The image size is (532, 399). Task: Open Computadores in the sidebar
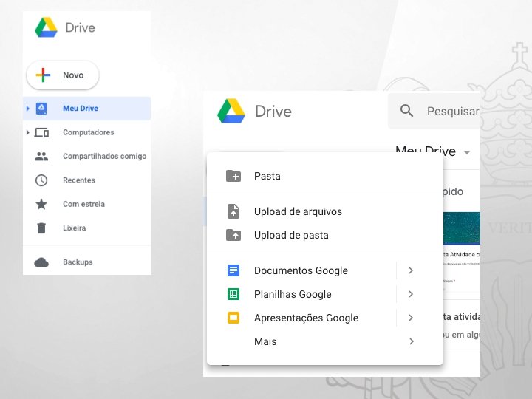click(x=88, y=132)
